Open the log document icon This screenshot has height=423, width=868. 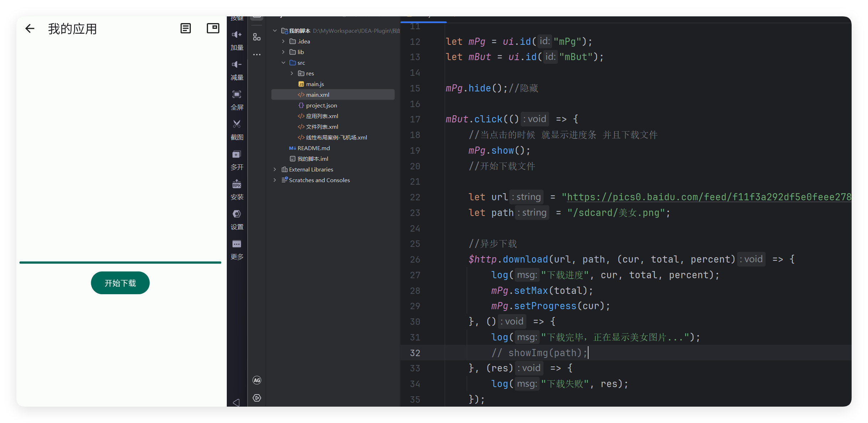(185, 28)
